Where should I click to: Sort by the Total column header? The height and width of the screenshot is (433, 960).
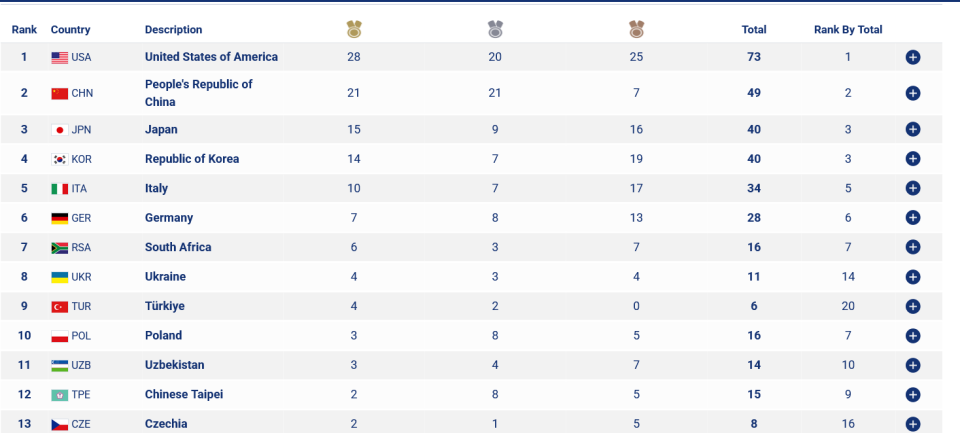click(754, 29)
